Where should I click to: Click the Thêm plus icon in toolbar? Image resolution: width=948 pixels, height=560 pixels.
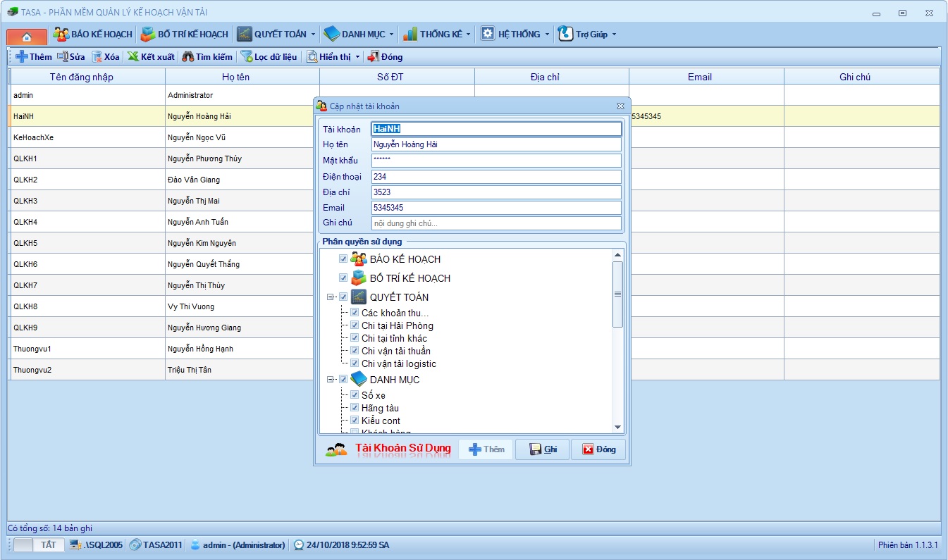22,57
